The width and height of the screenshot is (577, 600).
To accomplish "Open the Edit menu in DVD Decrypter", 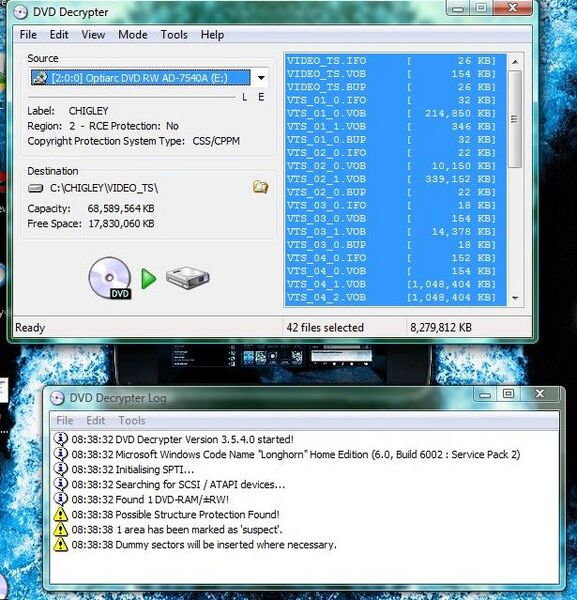I will click(x=59, y=35).
